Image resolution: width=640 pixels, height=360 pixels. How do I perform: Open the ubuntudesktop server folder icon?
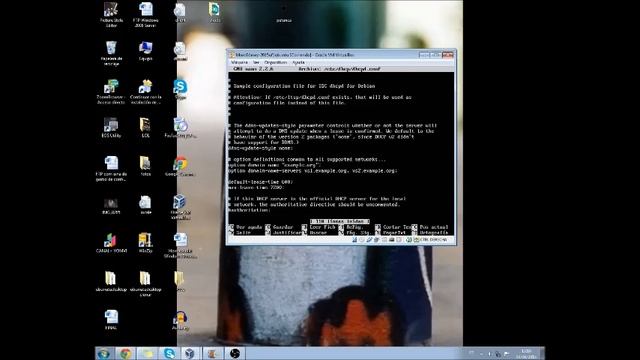145,284
